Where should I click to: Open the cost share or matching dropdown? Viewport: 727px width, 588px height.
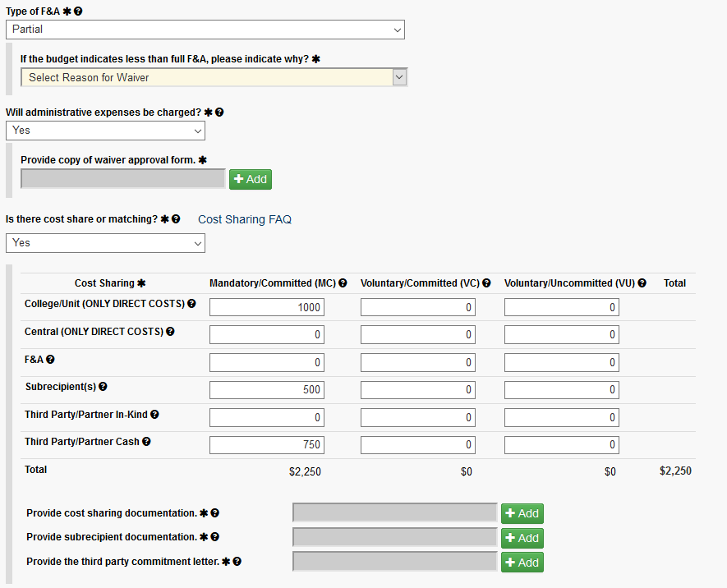point(105,243)
